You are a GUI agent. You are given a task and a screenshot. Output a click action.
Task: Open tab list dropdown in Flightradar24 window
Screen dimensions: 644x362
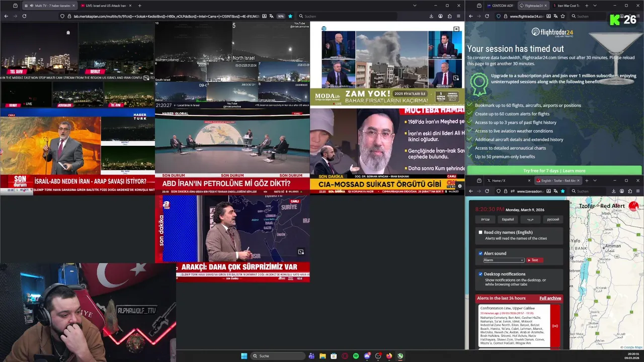(595, 6)
